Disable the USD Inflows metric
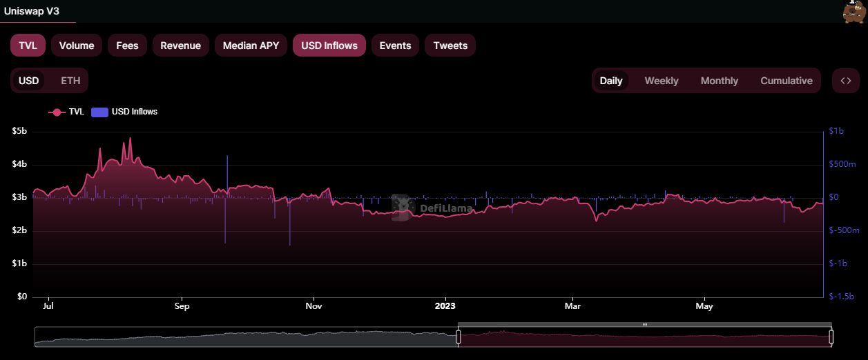868x360 pixels. click(x=329, y=46)
